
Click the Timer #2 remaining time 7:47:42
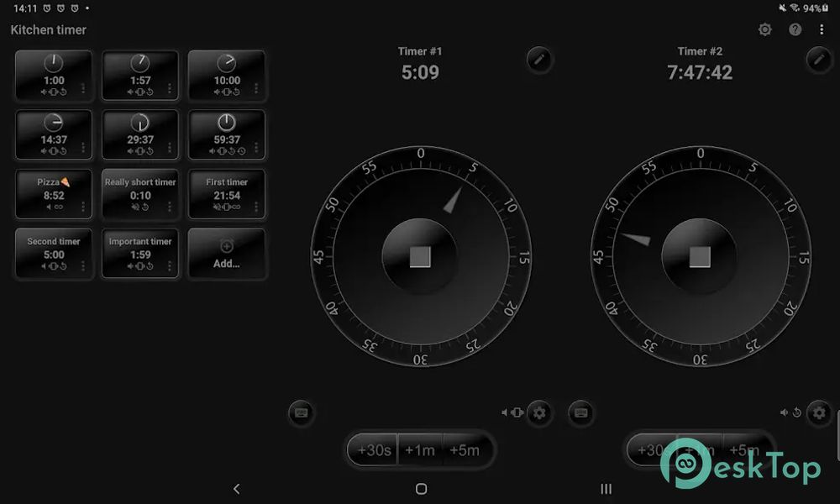point(700,72)
